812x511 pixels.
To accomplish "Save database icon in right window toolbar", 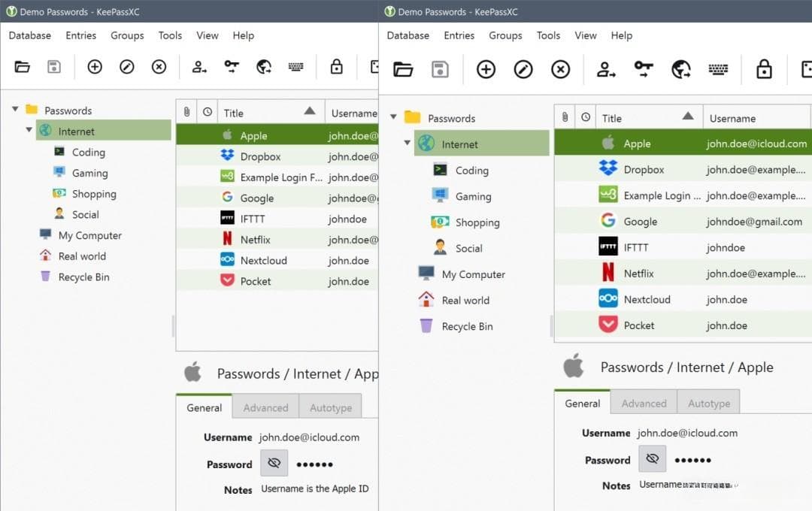I will point(440,69).
